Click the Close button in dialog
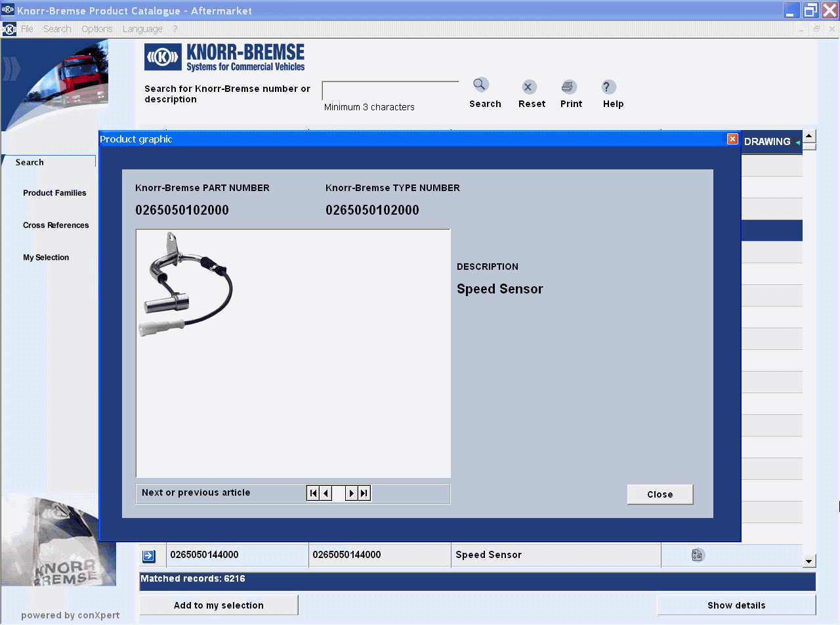 click(660, 494)
